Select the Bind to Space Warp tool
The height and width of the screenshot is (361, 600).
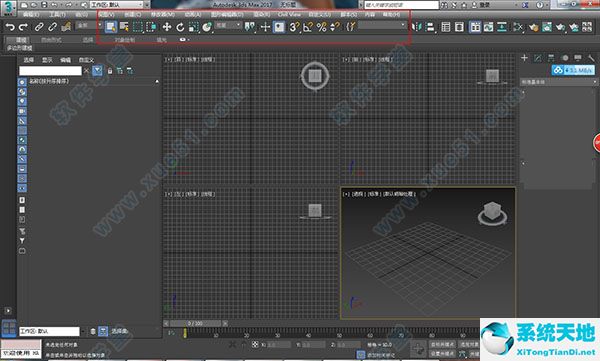click(66, 27)
